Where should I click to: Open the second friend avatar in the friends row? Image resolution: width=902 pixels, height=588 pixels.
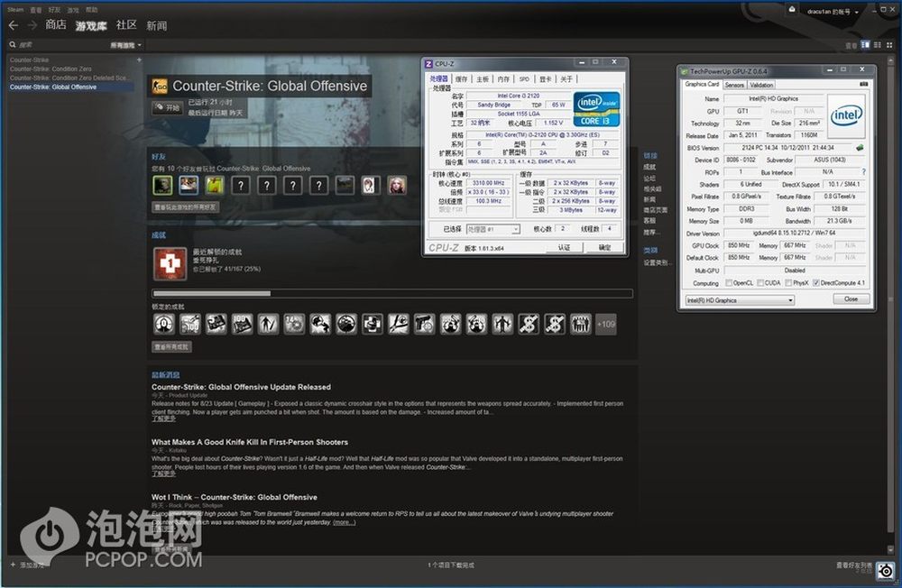pos(189,185)
